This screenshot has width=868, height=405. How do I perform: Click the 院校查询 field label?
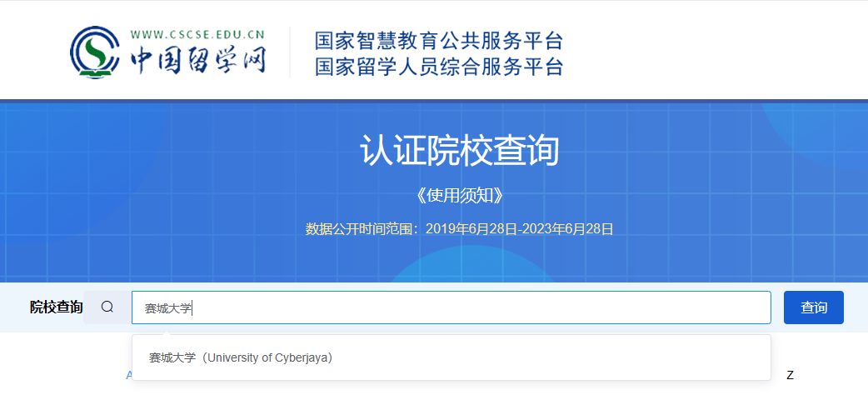pyautogui.click(x=56, y=307)
